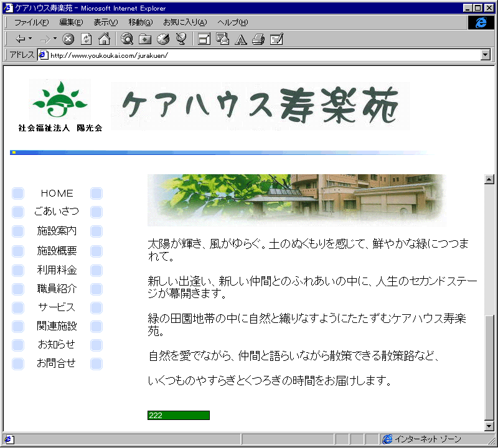Open the お問合せ navigation link

56,363
